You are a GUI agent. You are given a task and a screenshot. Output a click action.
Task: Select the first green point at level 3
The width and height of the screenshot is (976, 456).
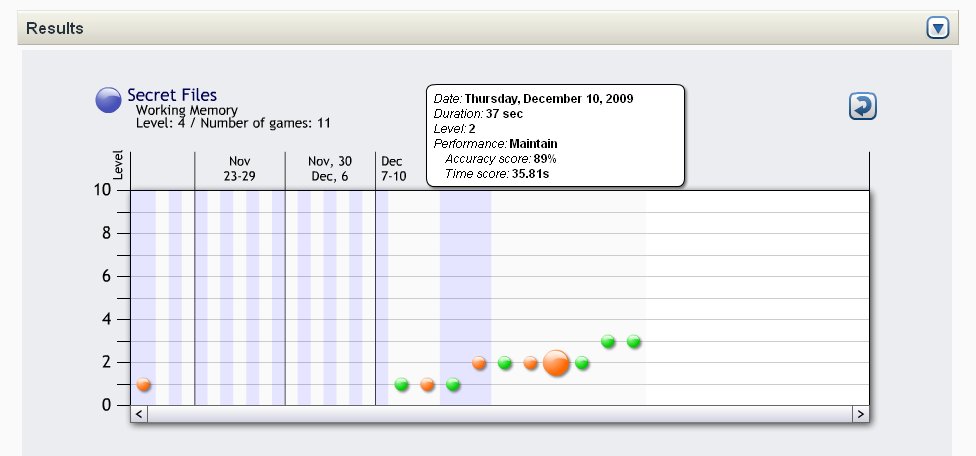(608, 342)
